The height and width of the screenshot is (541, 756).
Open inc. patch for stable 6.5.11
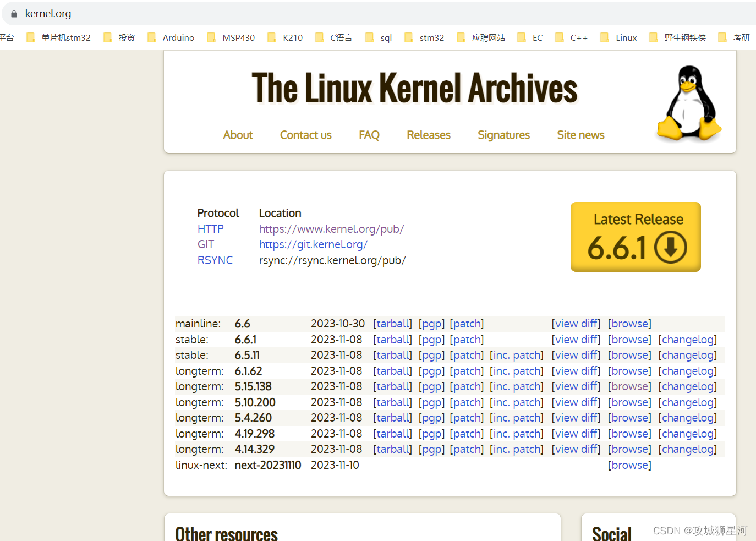517,355
